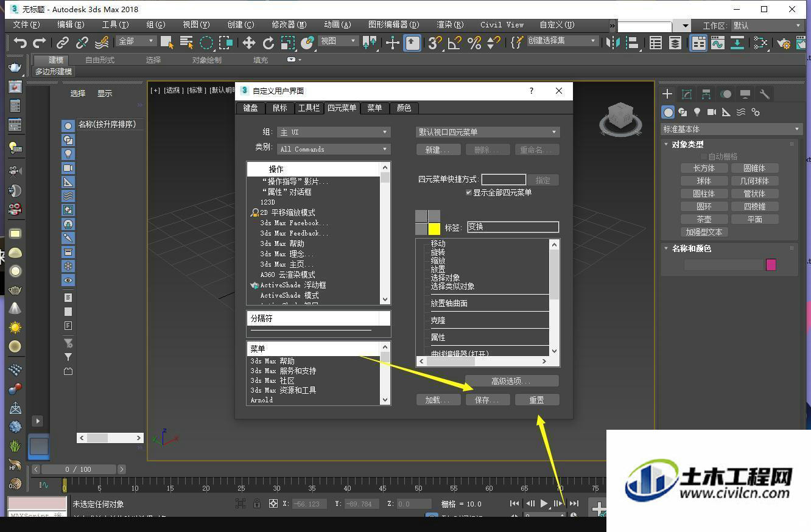The height and width of the screenshot is (532, 811).
Task: Choose the Select Object tool
Action: click(167, 43)
